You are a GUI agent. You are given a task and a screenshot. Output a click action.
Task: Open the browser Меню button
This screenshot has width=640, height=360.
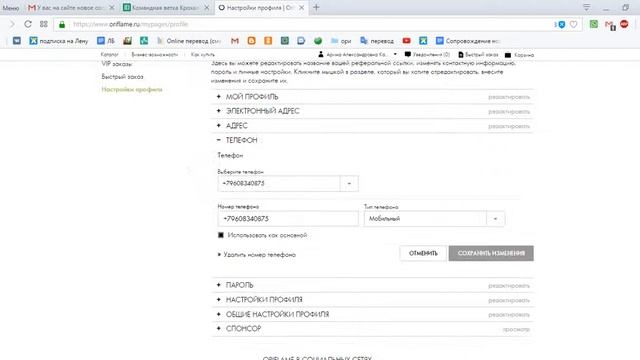tap(11, 8)
